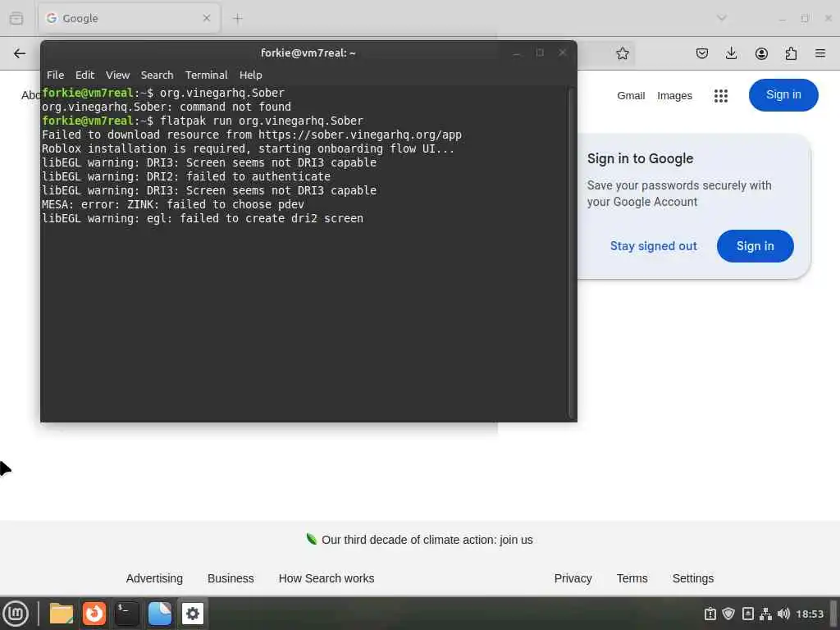The width and height of the screenshot is (840, 630).
Task: Save page to Pocket icon
Action: (702, 53)
